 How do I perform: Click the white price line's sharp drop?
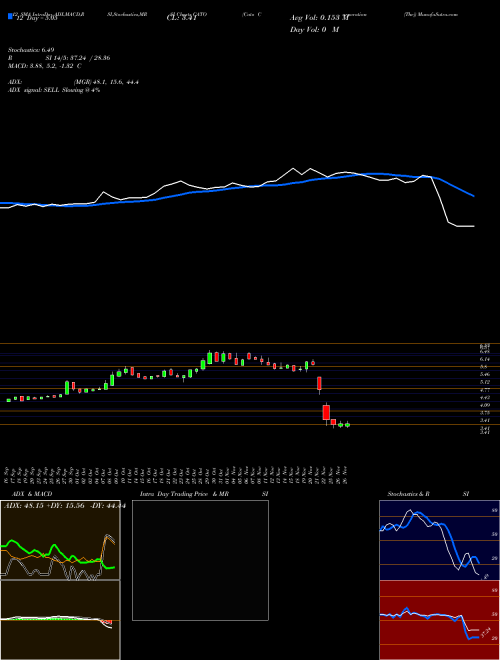[x=440, y=199]
